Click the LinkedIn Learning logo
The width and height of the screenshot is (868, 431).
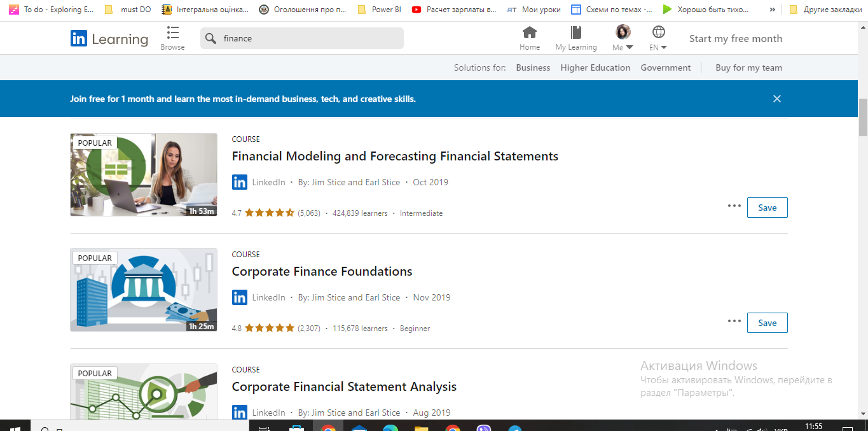click(109, 38)
